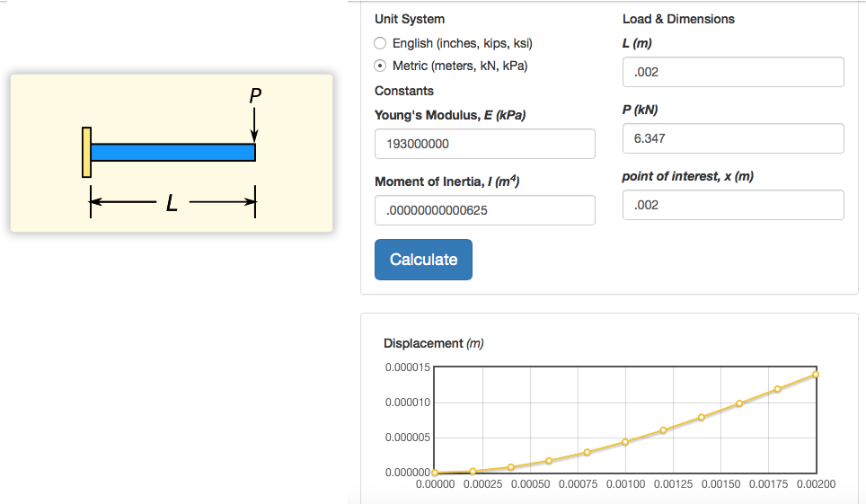Click the load P arrow in beam diagram
The height and width of the screenshot is (504, 866).
(x=254, y=125)
